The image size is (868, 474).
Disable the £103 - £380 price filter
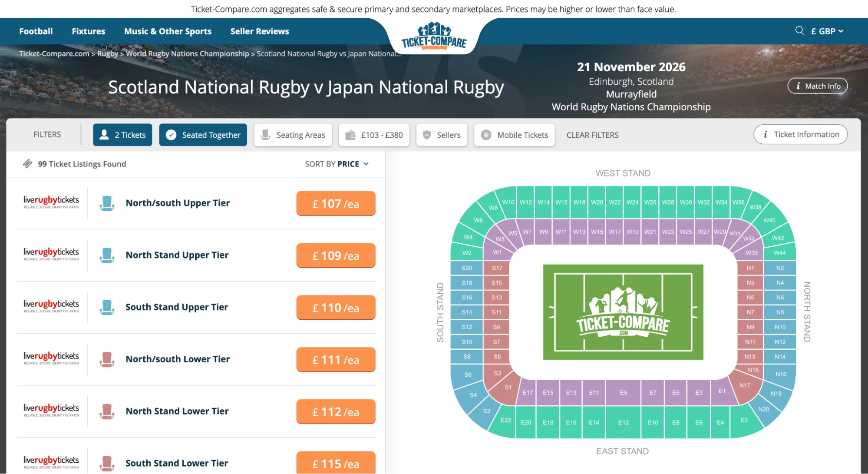374,135
